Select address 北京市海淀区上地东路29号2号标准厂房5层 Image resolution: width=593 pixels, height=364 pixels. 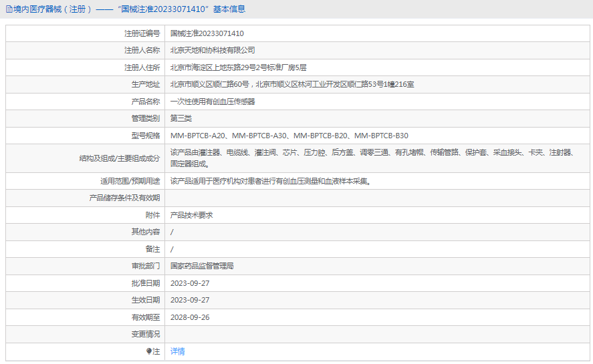pos(238,67)
